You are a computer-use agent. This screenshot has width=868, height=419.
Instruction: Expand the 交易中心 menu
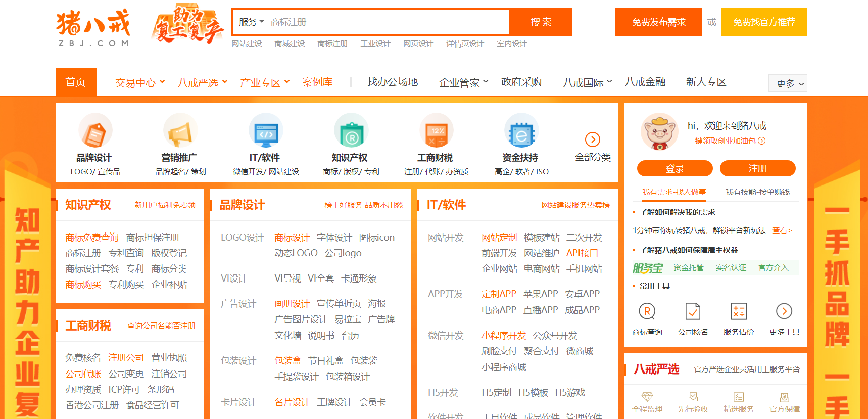(x=140, y=82)
